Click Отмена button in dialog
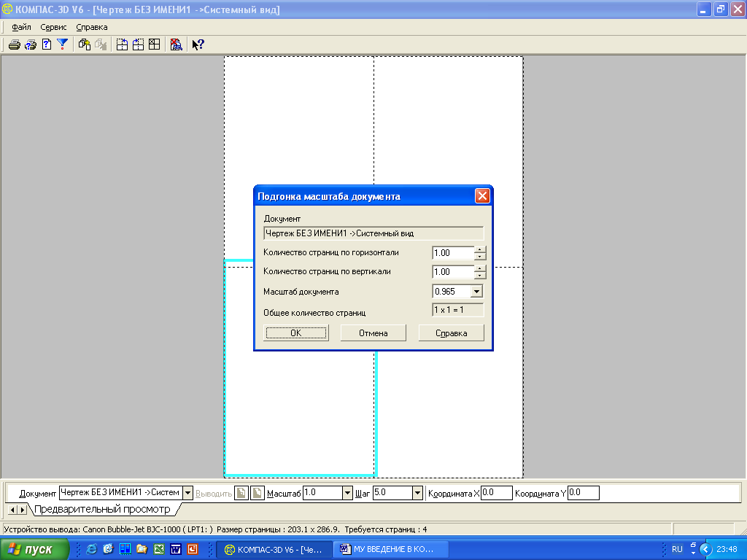This screenshot has width=747, height=560. click(373, 332)
